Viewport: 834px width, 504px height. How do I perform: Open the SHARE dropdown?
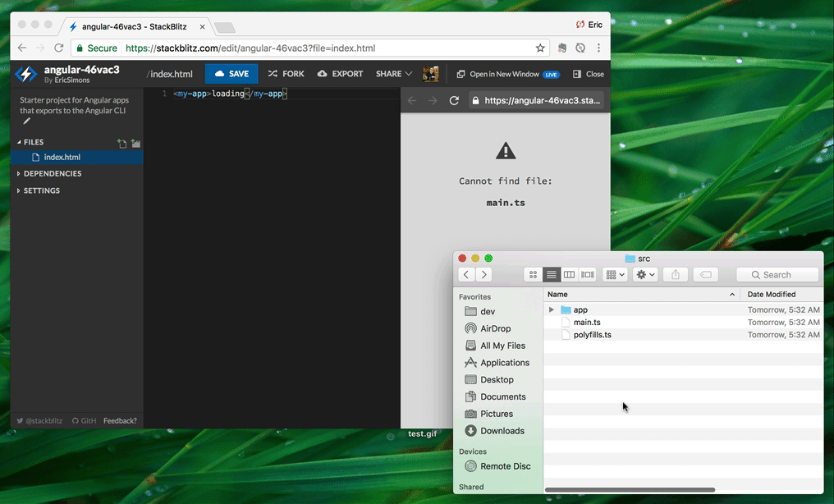pos(393,73)
